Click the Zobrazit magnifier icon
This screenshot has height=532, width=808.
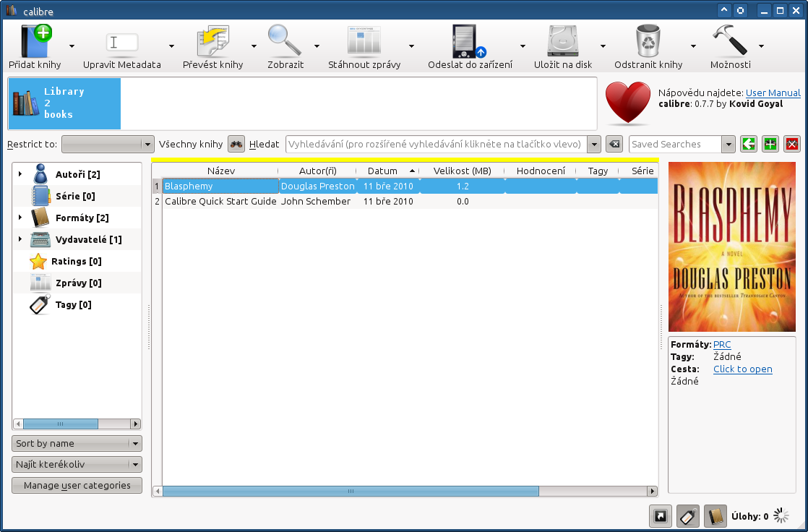pyautogui.click(x=285, y=41)
